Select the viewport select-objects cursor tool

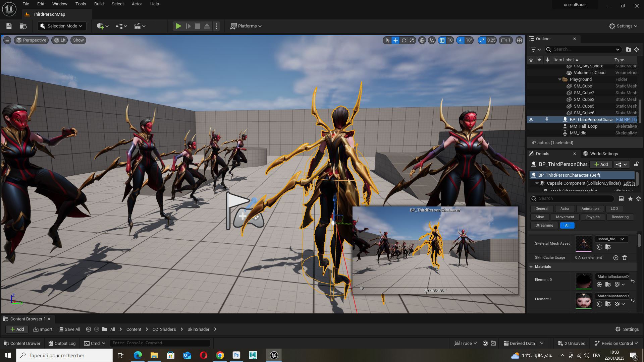387,40
